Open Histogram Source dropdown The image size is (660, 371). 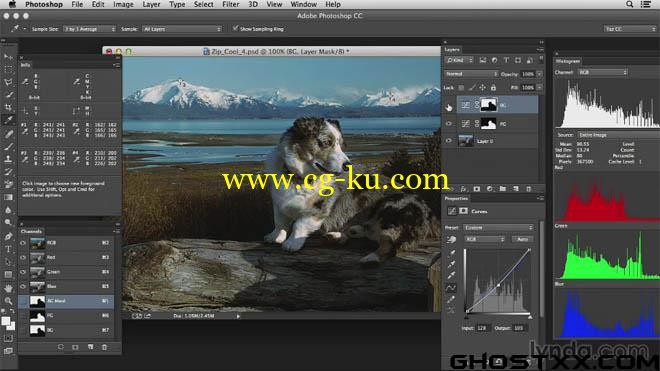(x=618, y=135)
